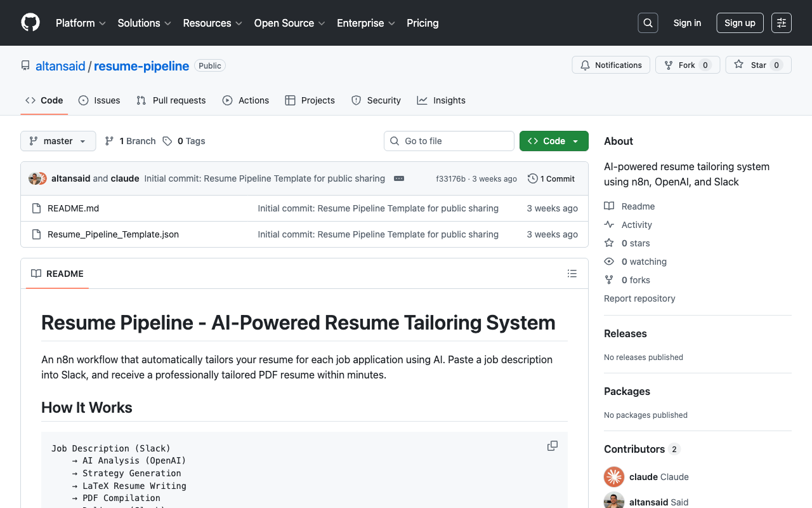812x508 pixels.
Task: Switch to the Pull requests tab
Action: pyautogui.click(x=171, y=100)
